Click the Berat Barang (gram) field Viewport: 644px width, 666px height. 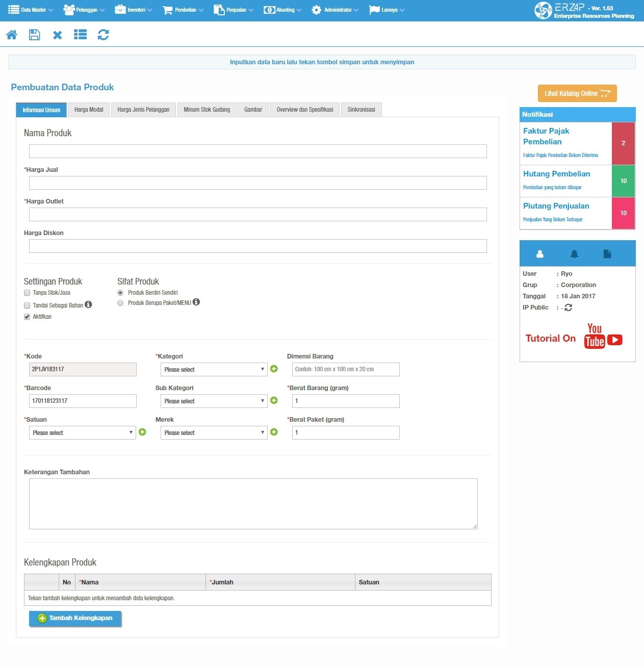tap(346, 401)
